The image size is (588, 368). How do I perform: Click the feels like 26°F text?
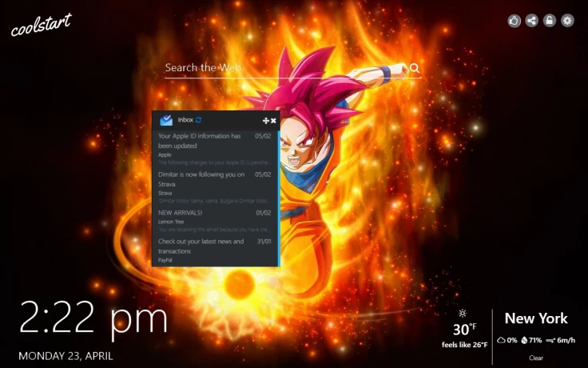[465, 345]
